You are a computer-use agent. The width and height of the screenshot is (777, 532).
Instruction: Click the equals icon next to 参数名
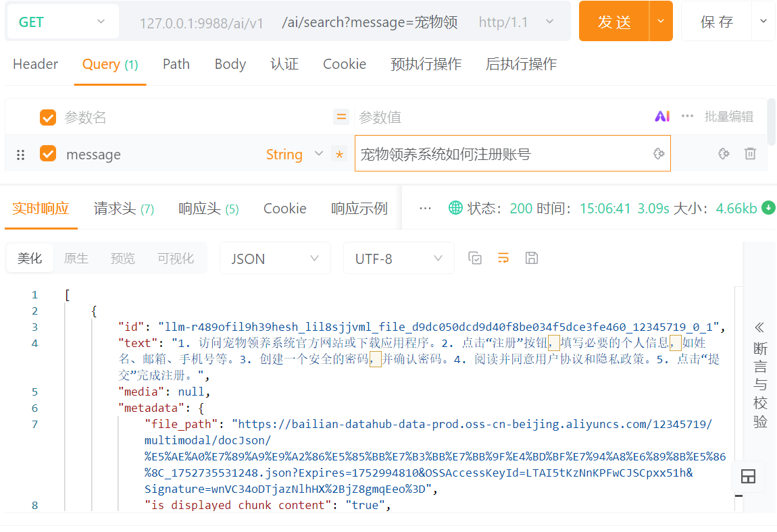pyautogui.click(x=341, y=117)
